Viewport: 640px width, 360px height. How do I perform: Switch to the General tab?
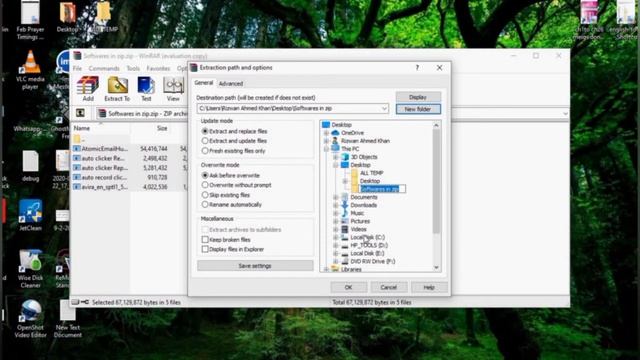[x=204, y=83]
